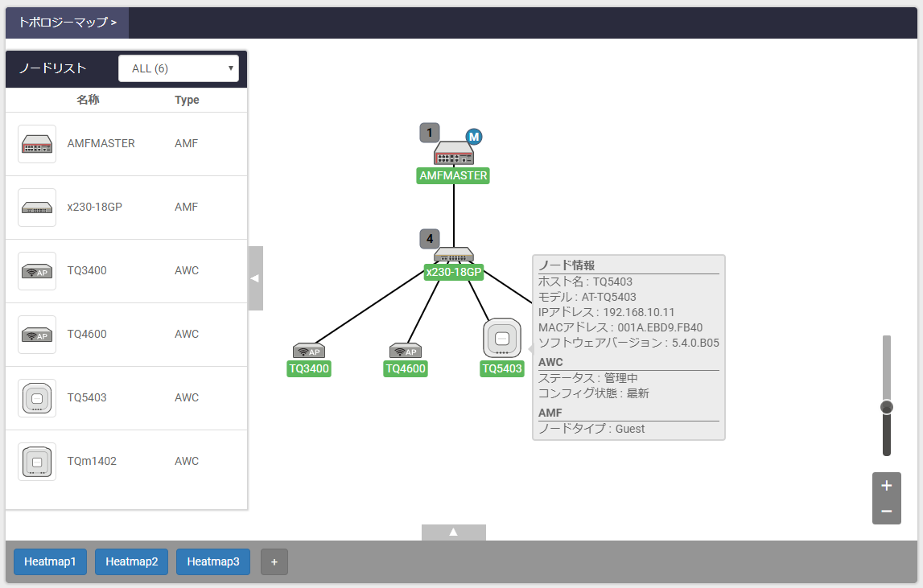This screenshot has height=588, width=923.
Task: Collapse the node list side panel
Action: click(x=255, y=278)
